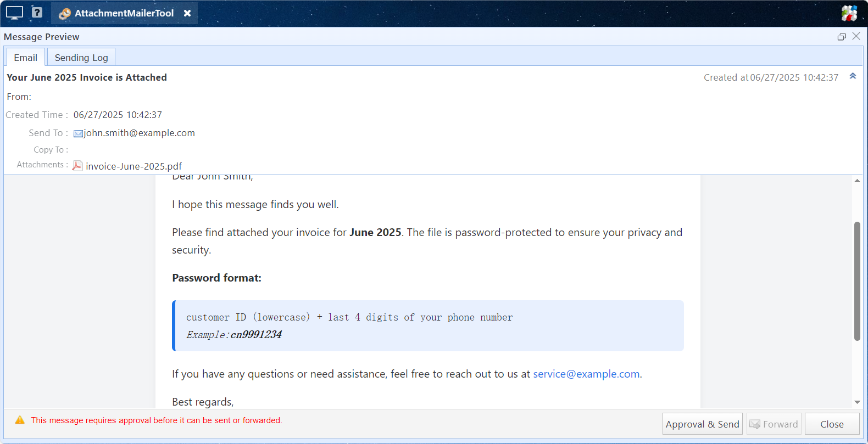Select recipient john.smith@example.com
This screenshot has width=868, height=444.
[x=139, y=133]
